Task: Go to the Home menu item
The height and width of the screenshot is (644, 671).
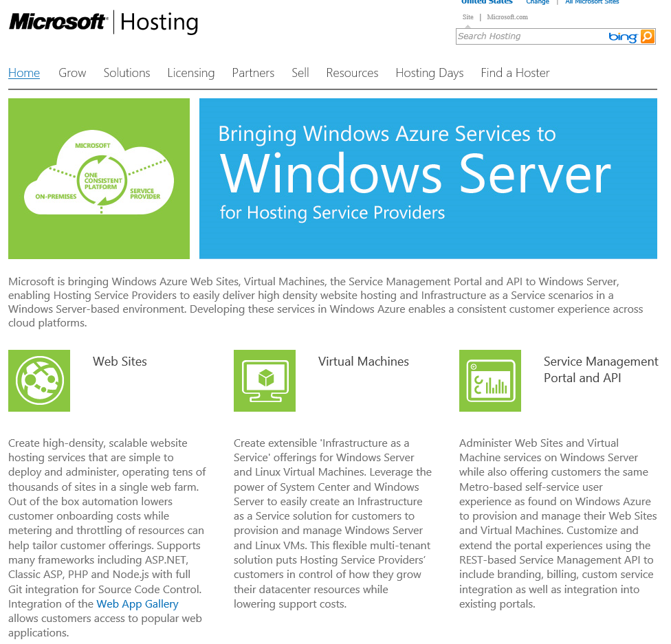Action: coord(24,73)
